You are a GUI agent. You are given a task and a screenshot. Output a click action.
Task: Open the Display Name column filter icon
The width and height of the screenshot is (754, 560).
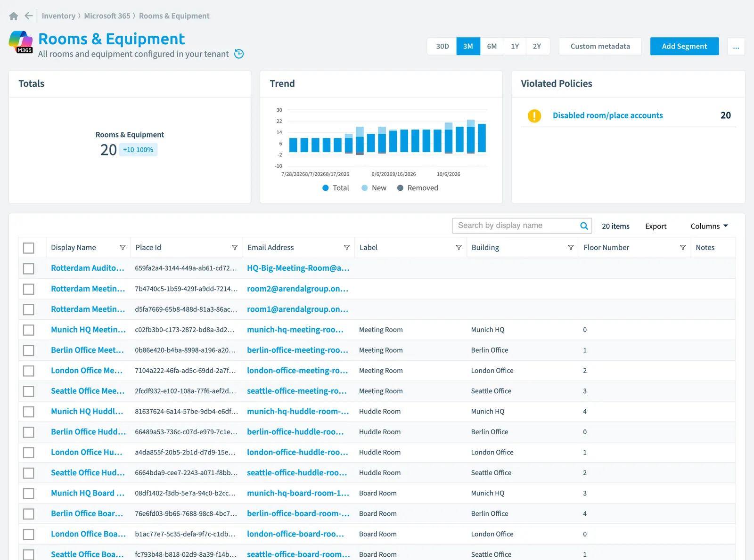pyautogui.click(x=123, y=248)
